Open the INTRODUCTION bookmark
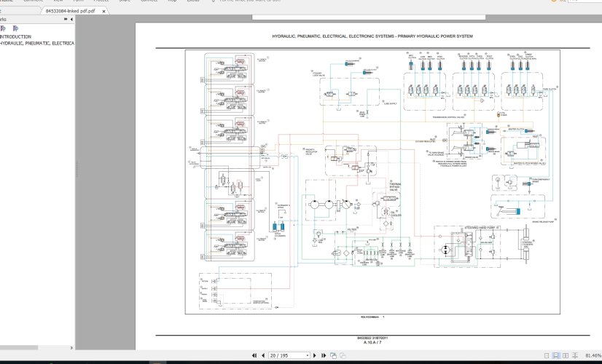This screenshot has width=602, height=364. (15, 36)
